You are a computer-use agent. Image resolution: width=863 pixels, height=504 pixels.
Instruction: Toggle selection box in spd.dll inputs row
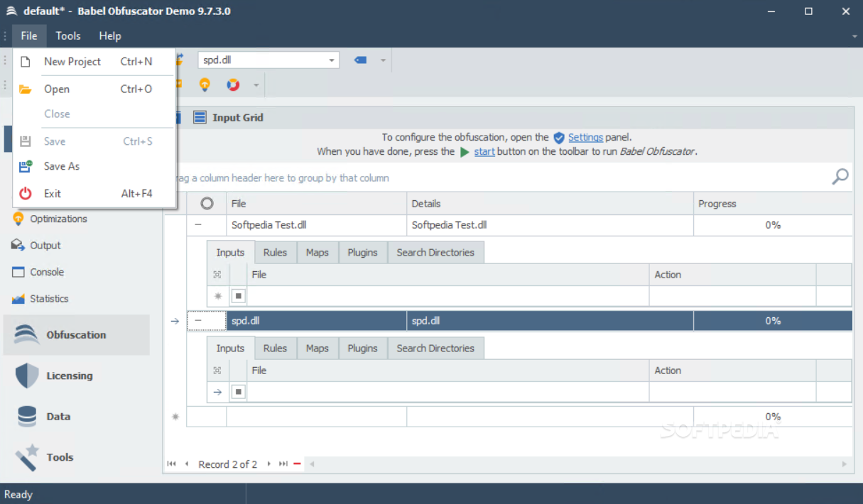pos(239,392)
